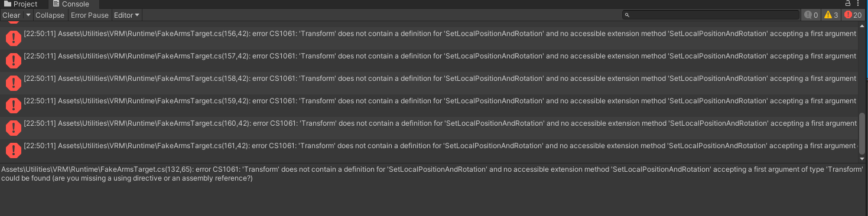868x216 pixels.
Task: Click error icon of line 160 entry
Action: point(13,127)
